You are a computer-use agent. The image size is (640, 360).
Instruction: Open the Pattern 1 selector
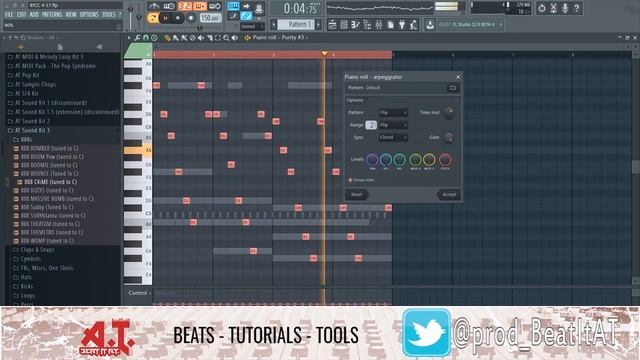click(297, 24)
